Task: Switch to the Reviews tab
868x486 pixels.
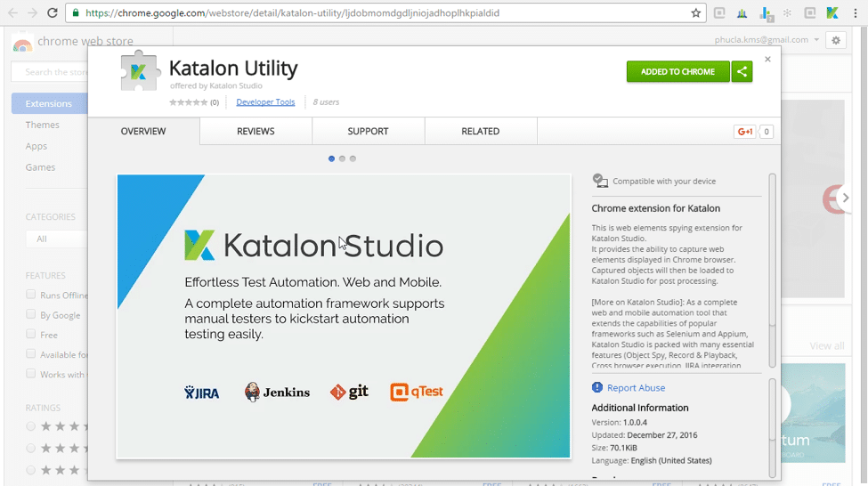Action: (x=256, y=132)
